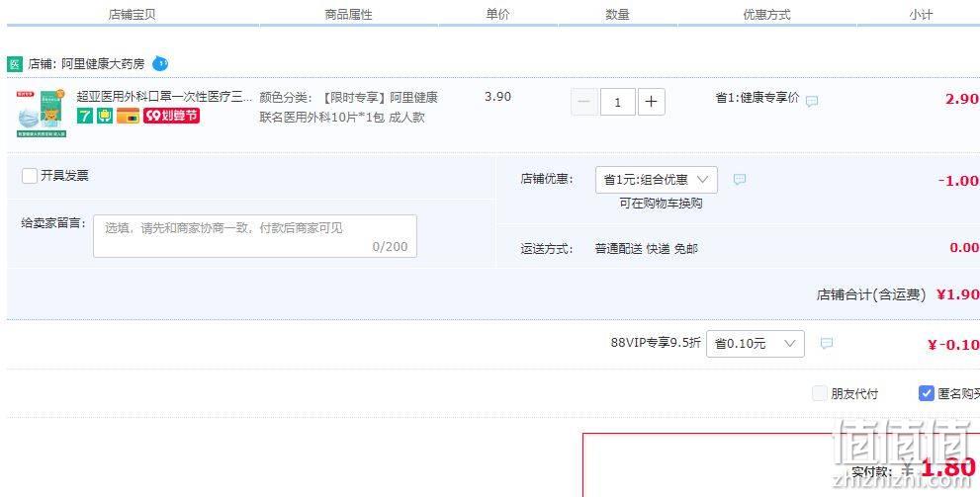This screenshot has width=980, height=497.
Task: Click the -1.00 store discount amount
Action: click(958, 181)
